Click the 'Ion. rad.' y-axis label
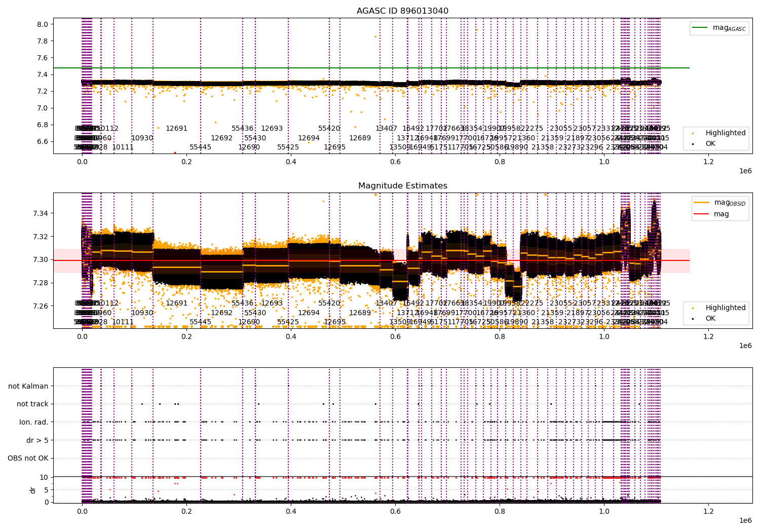The width and height of the screenshot is (760, 532). pos(34,422)
